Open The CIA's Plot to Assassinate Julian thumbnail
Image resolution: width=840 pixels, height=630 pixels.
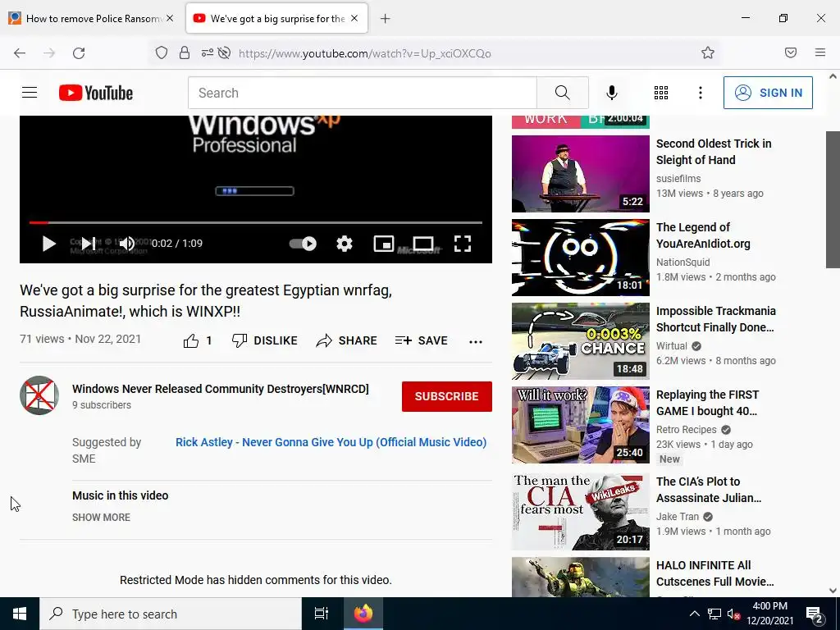click(x=580, y=512)
